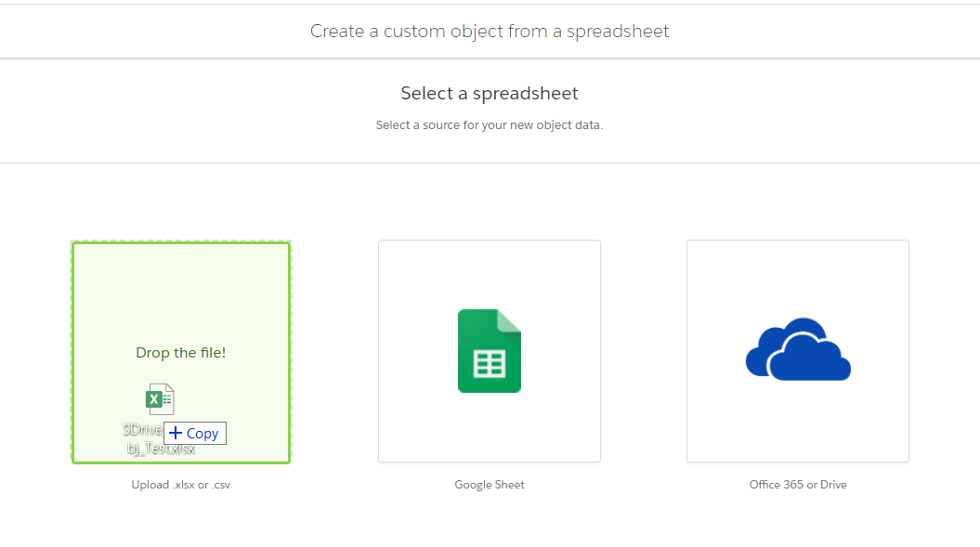Click the SDrive_obj_Test.xlsx file icon
980x547 pixels.
tap(159, 397)
